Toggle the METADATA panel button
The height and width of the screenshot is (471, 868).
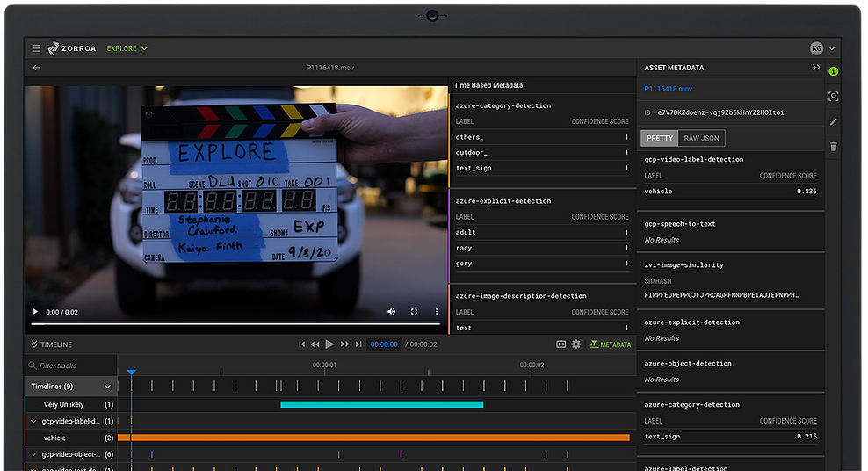coord(610,344)
